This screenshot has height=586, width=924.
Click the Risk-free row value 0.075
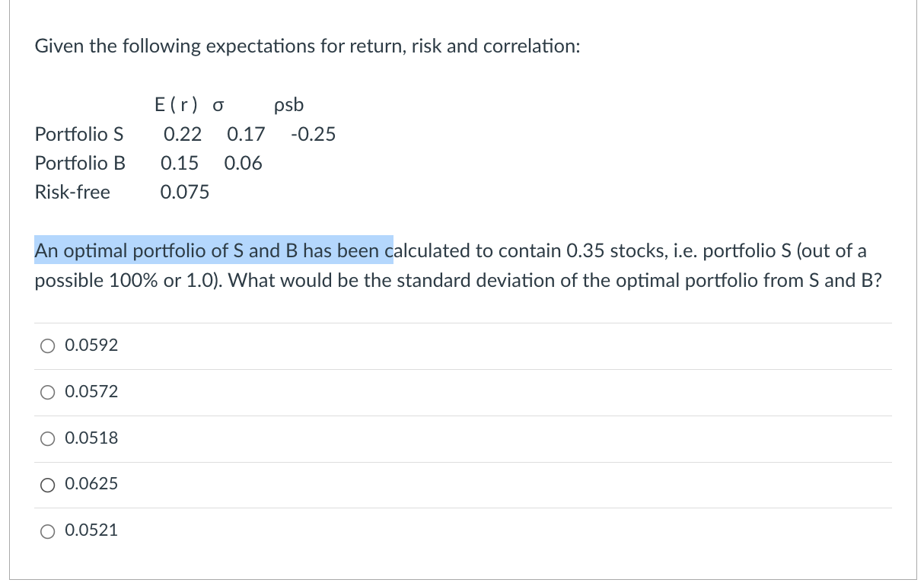(184, 192)
